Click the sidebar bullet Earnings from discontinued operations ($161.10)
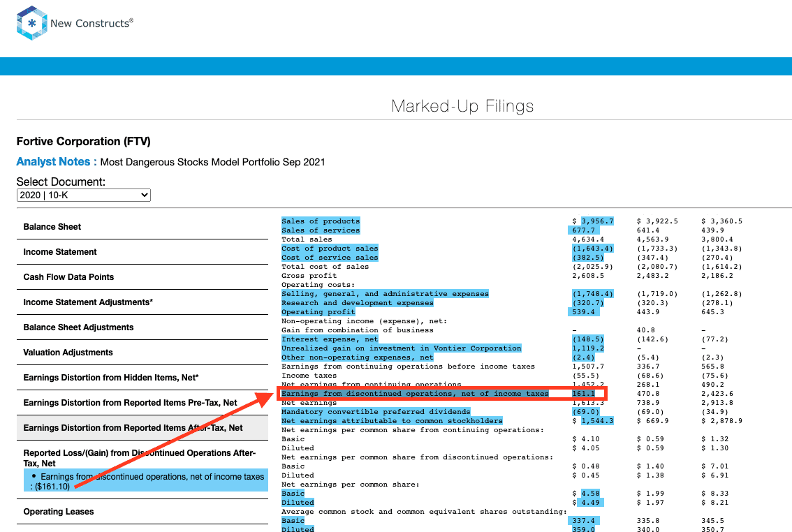The width and height of the screenshot is (792, 532). tap(147, 482)
